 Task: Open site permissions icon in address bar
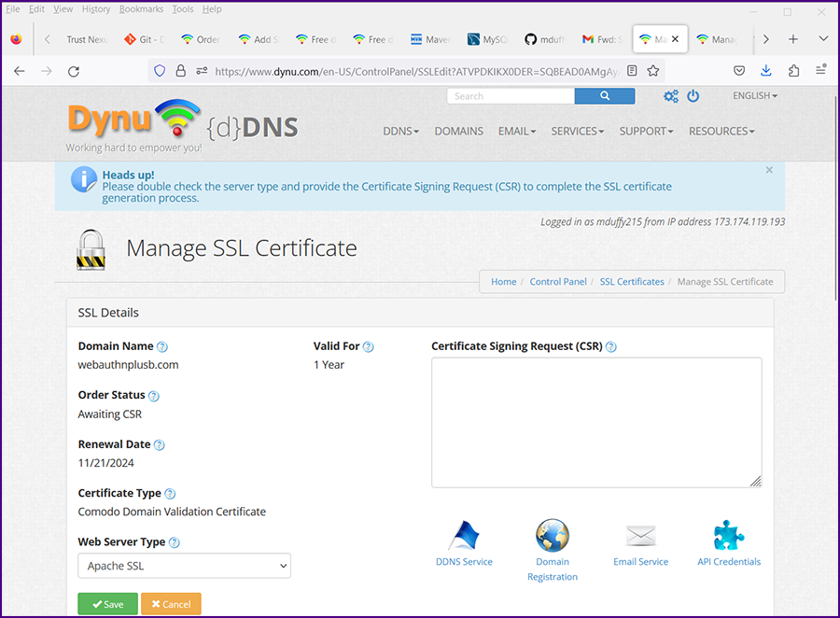[202, 71]
